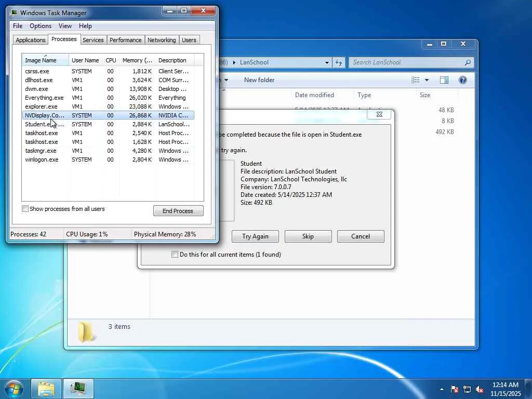
Task: Click refresh button beside address bar
Action: (x=339, y=62)
